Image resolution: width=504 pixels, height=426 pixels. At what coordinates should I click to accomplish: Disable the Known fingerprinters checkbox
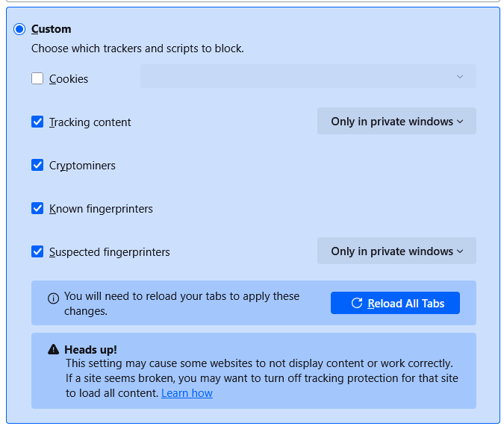[x=37, y=208]
